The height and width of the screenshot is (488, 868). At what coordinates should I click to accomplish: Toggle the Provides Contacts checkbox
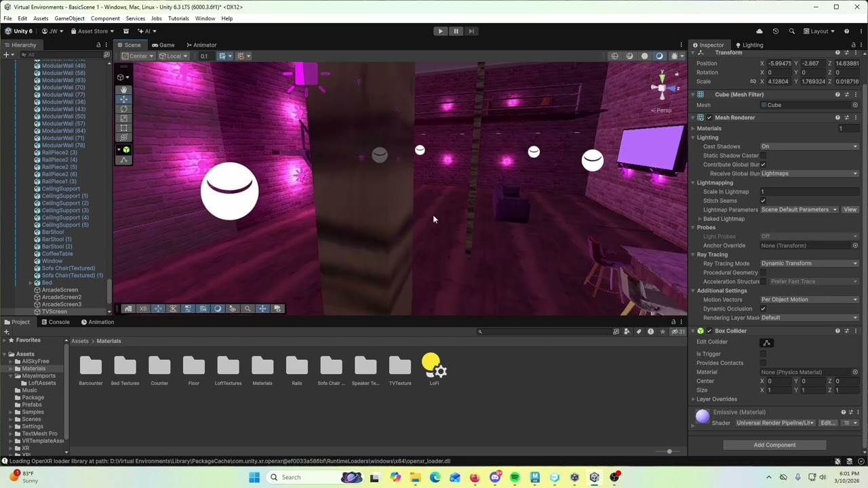(763, 363)
